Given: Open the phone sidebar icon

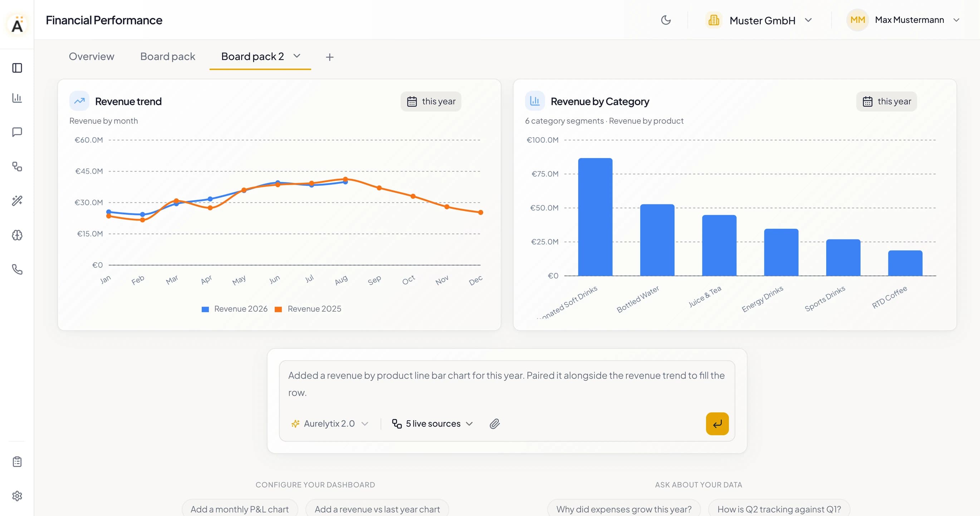Looking at the screenshot, I should click(x=17, y=269).
